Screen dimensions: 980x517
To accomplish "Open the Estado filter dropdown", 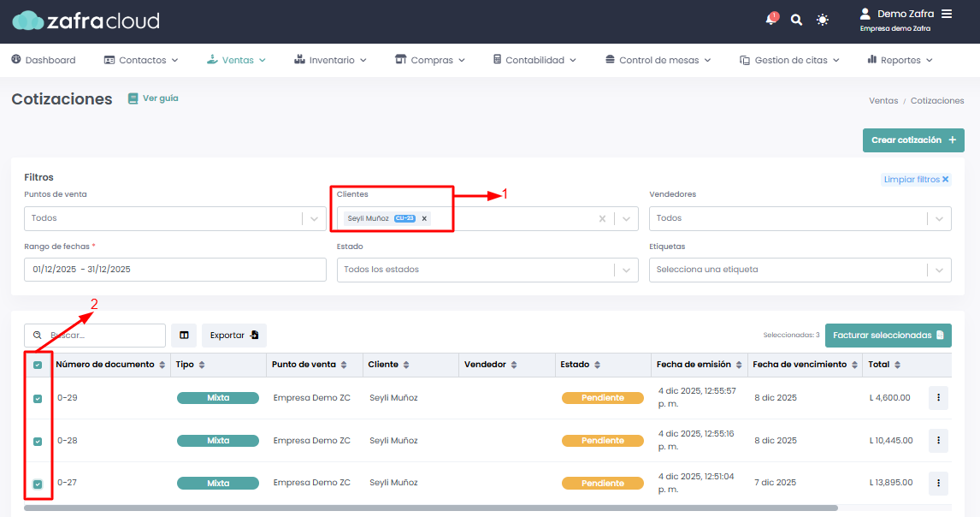I will [627, 270].
